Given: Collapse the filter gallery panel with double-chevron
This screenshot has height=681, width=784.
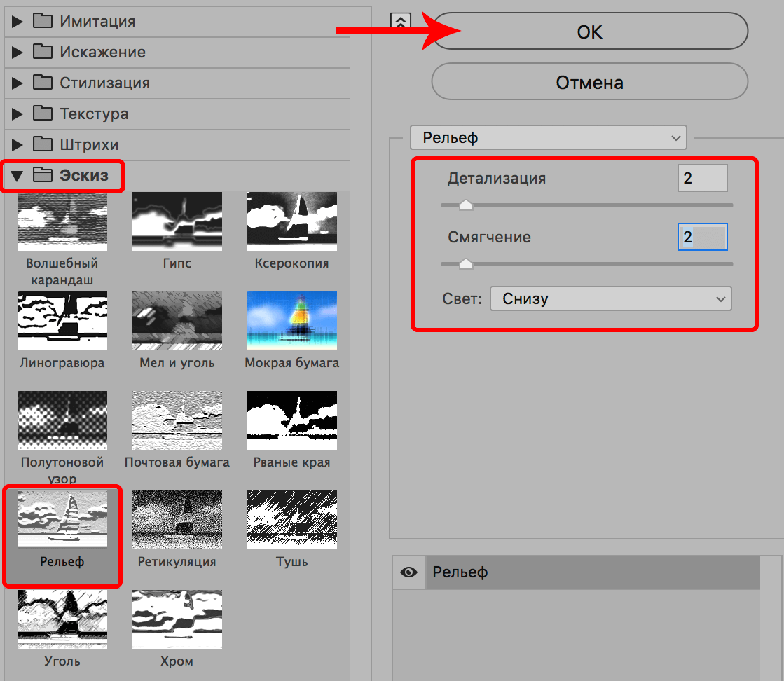Looking at the screenshot, I should click(x=400, y=21).
